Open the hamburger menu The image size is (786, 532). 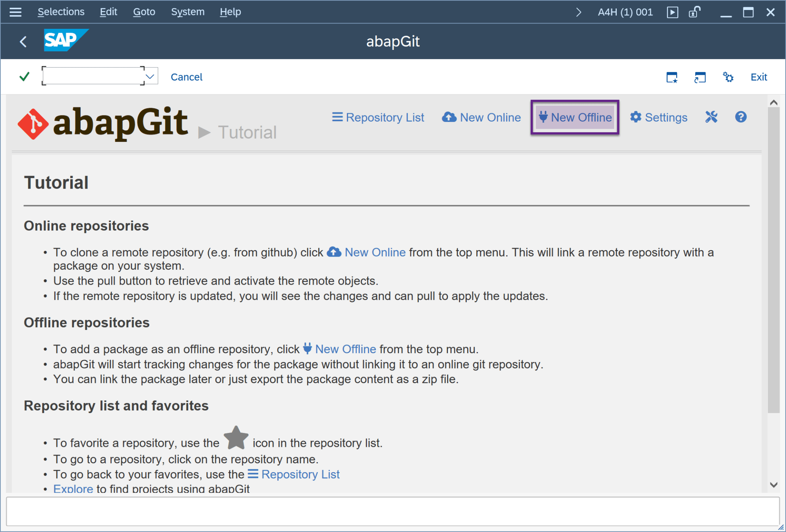(15, 12)
